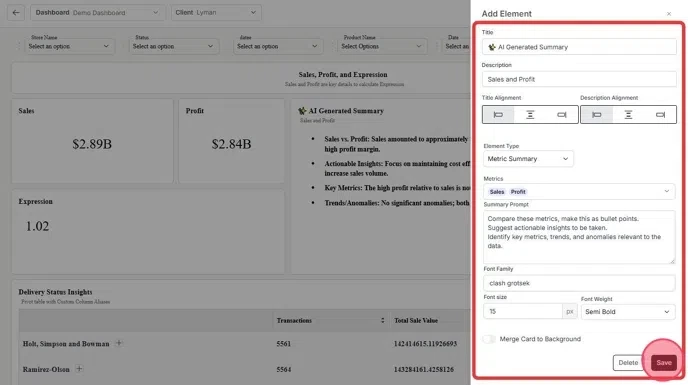Open the Dashboard selector dropdown
Screen dimensions: 688x385
click(97, 13)
